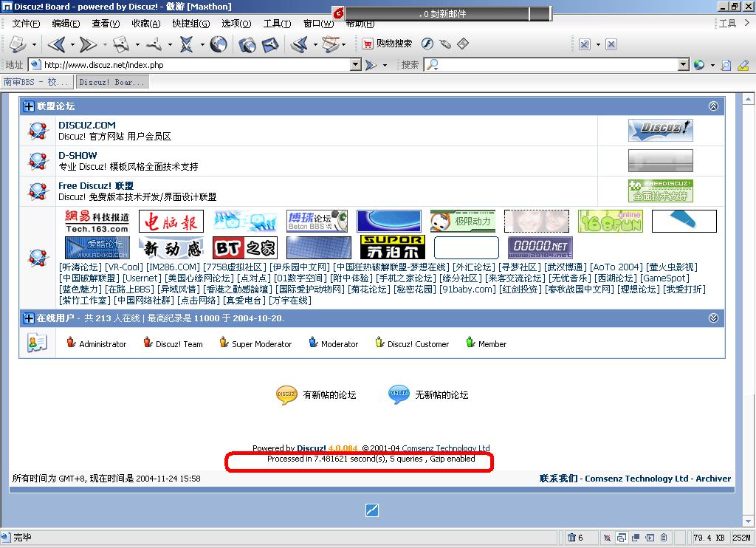Click the Archiver footer link
Screen dimensions: 756x548
713,478
